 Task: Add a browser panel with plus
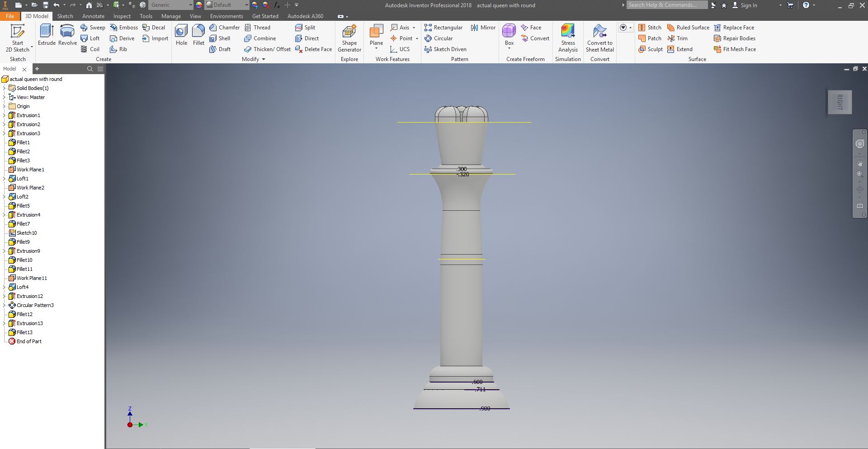37,69
